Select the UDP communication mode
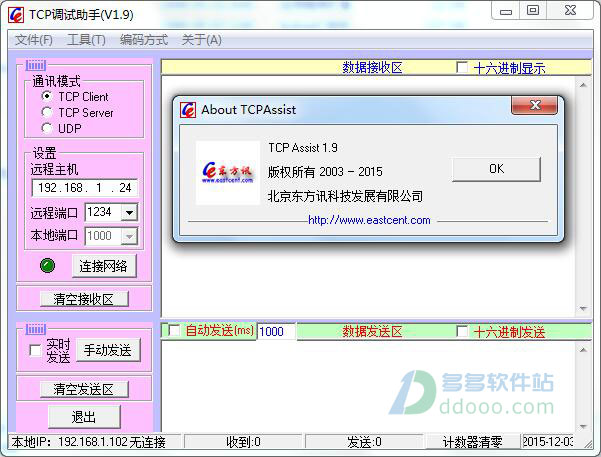Image resolution: width=601 pixels, height=457 pixels. click(47, 128)
